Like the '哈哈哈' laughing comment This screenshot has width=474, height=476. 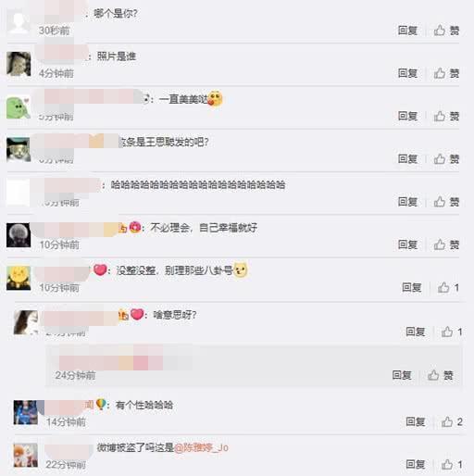[x=446, y=202]
